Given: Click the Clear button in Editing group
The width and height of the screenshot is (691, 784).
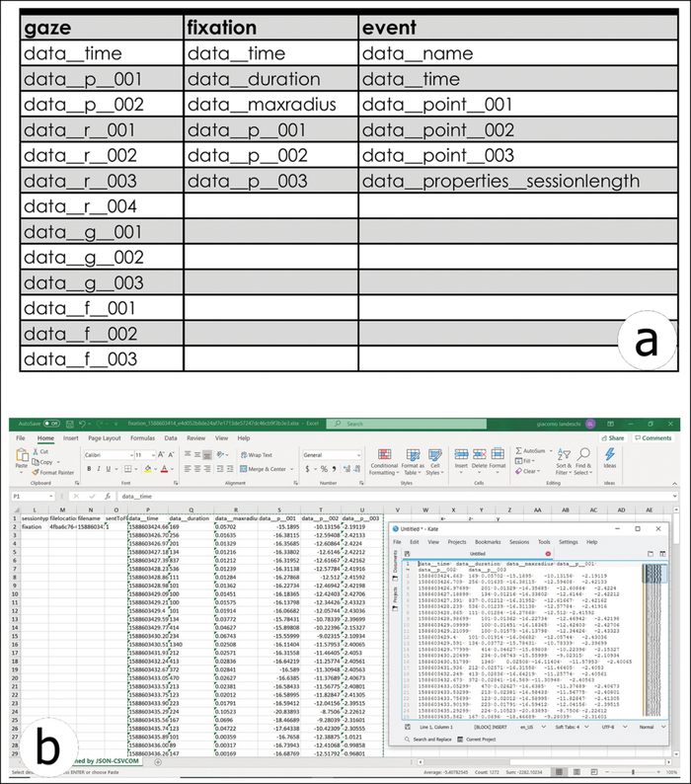Looking at the screenshot, I should tap(525, 471).
